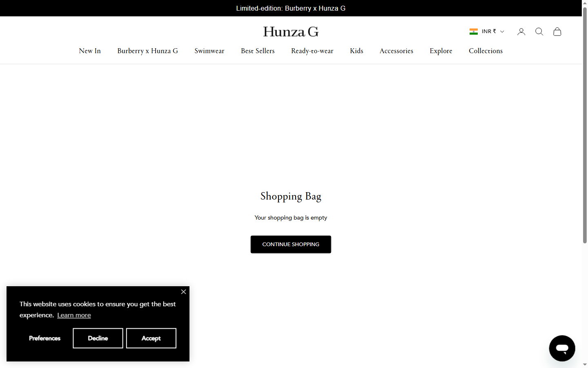
Task: Click the 'Your shopping bag is empty' text
Action: tap(291, 218)
